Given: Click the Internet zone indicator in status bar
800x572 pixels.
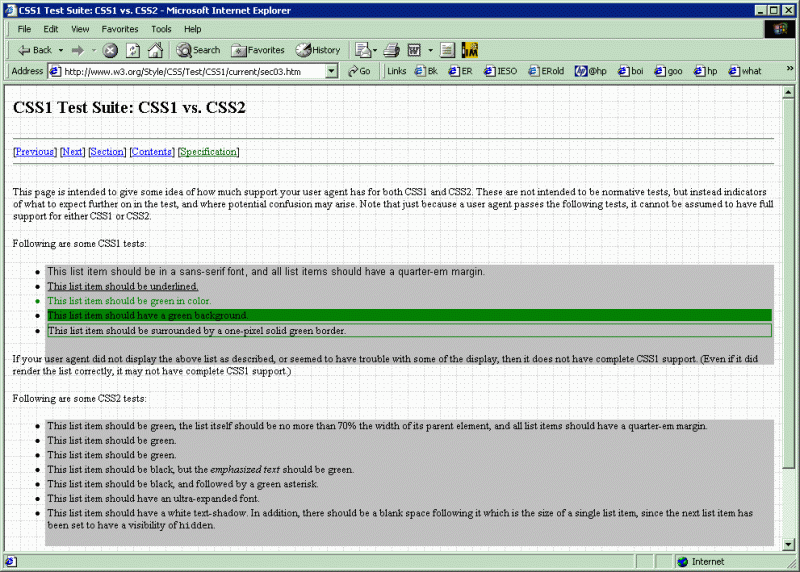Looking at the screenshot, I should 700,561.
